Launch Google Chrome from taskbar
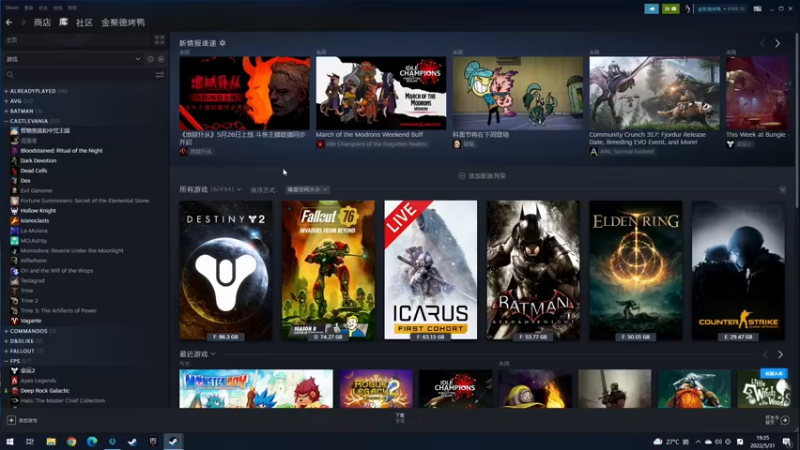Screen dimensions: 800x450 click(x=71, y=441)
